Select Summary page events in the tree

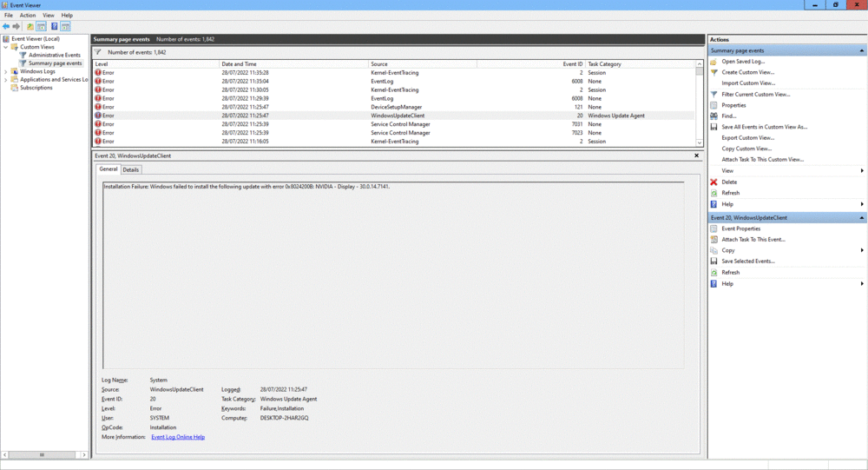pos(55,63)
